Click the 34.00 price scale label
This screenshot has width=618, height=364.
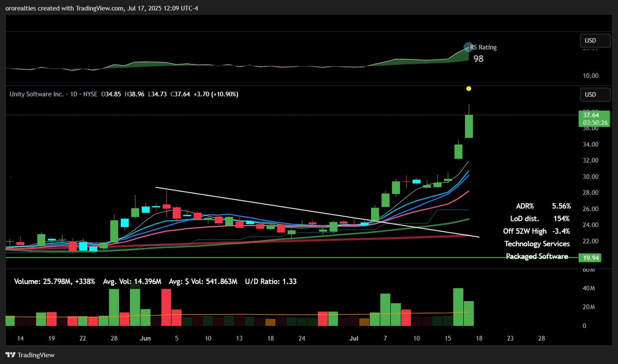pos(590,145)
